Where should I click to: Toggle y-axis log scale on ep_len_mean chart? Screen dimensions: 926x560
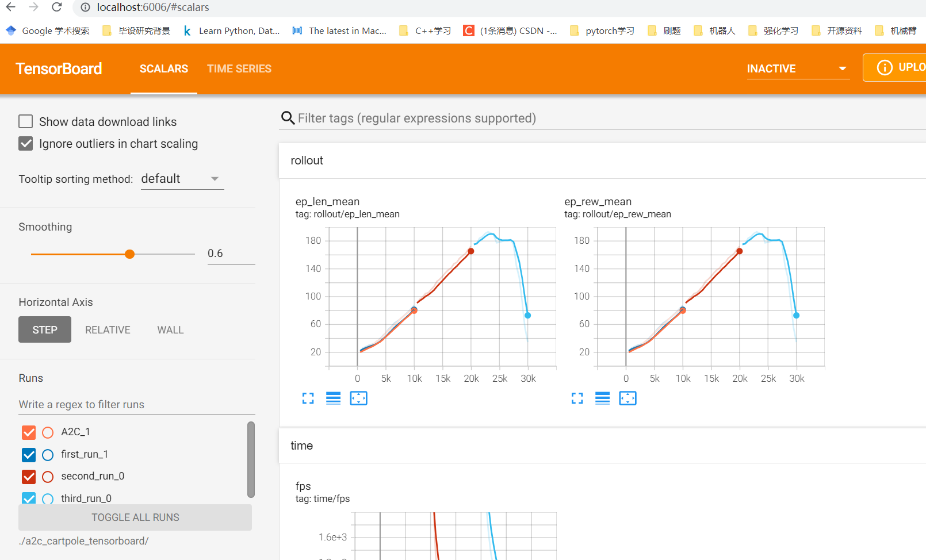coord(334,398)
